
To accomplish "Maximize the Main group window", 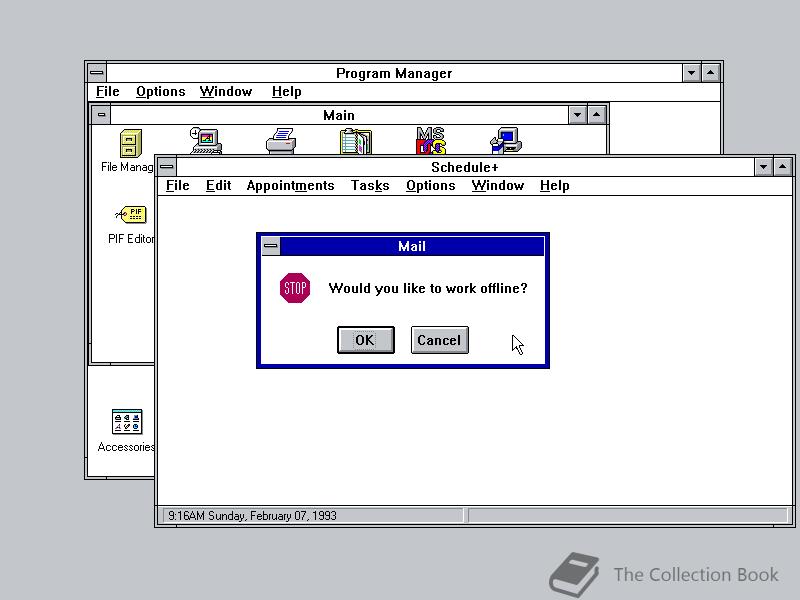I will pyautogui.click(x=596, y=115).
